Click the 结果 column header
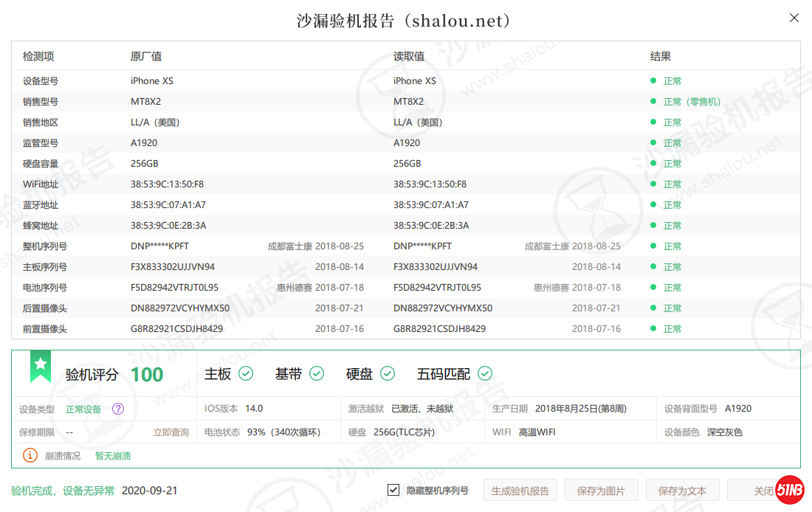812x512 pixels. 660,56
